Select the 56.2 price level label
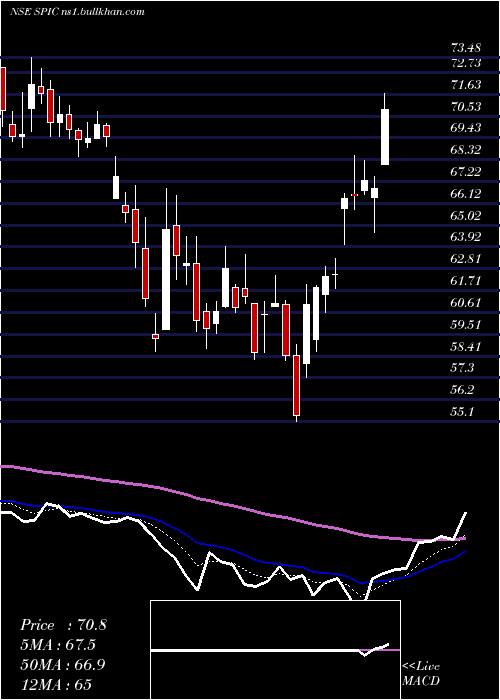 [x=462, y=389]
